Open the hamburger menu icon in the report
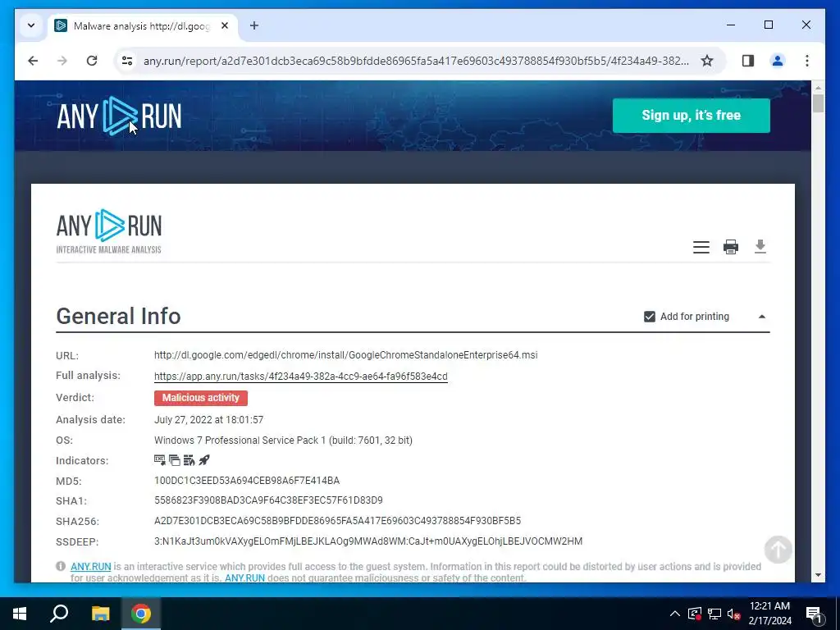This screenshot has width=840, height=630. tap(701, 247)
